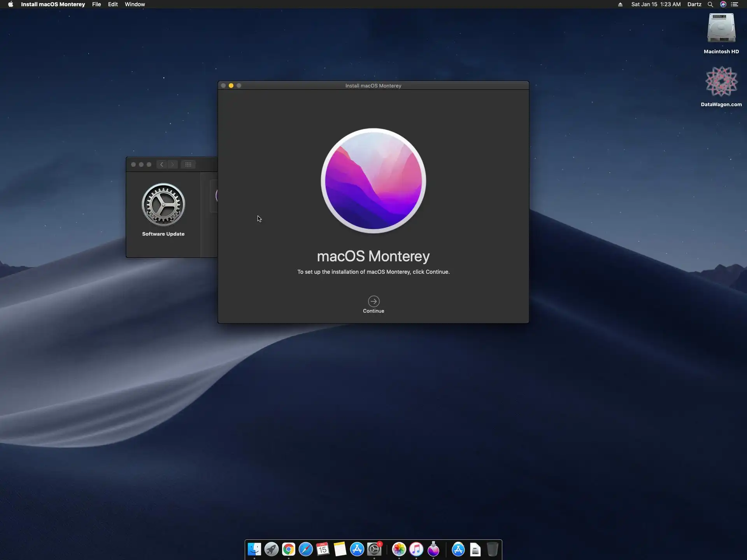Open the Edit menu
Image resolution: width=747 pixels, height=560 pixels.
(113, 4)
